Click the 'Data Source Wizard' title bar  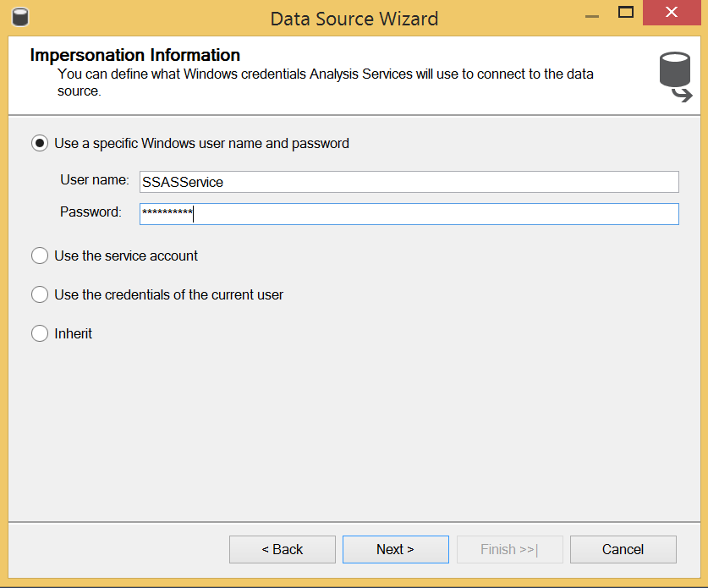(x=354, y=18)
